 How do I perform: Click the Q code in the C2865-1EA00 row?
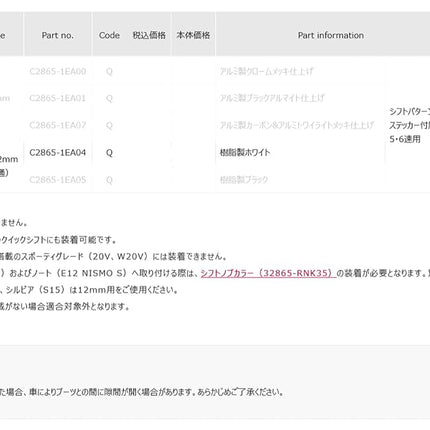[109, 71]
